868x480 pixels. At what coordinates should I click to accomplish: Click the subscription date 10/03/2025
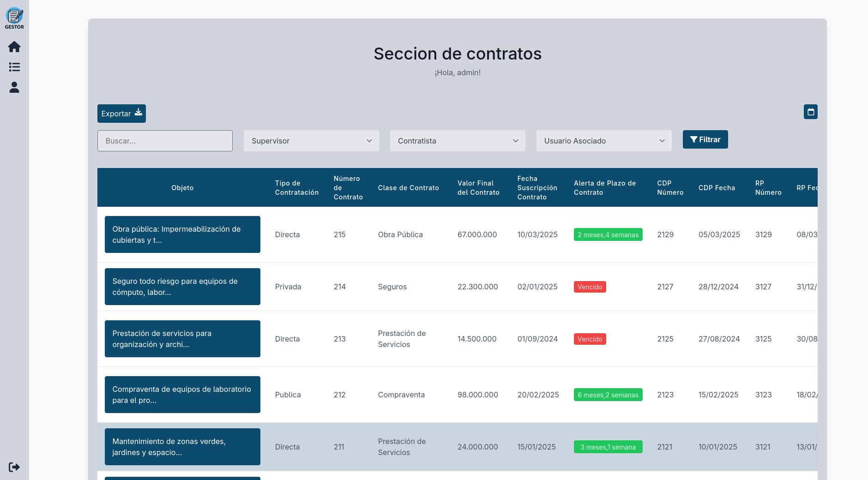pyautogui.click(x=537, y=234)
